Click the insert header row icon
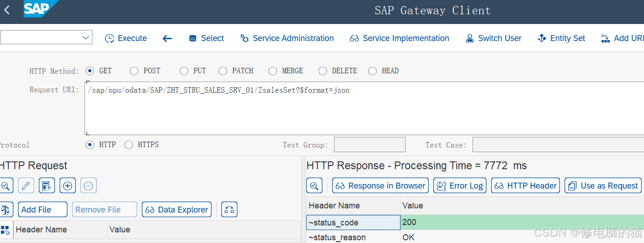 (47, 186)
